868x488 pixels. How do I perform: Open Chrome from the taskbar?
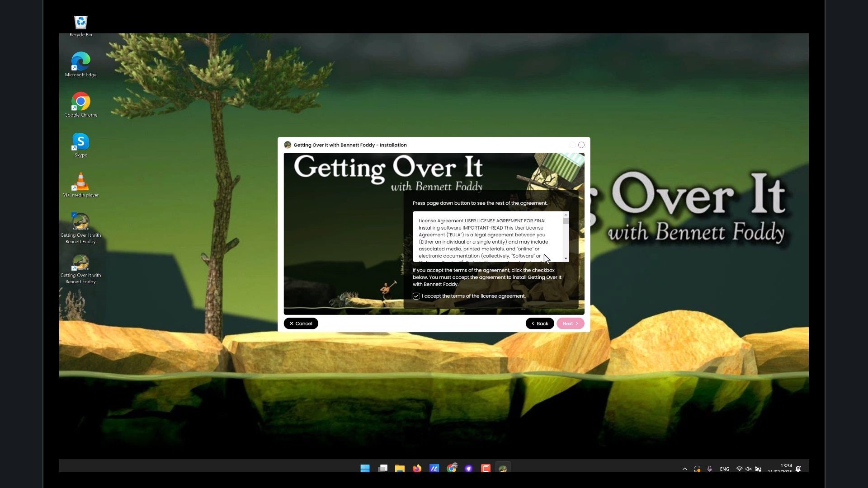pyautogui.click(x=451, y=468)
